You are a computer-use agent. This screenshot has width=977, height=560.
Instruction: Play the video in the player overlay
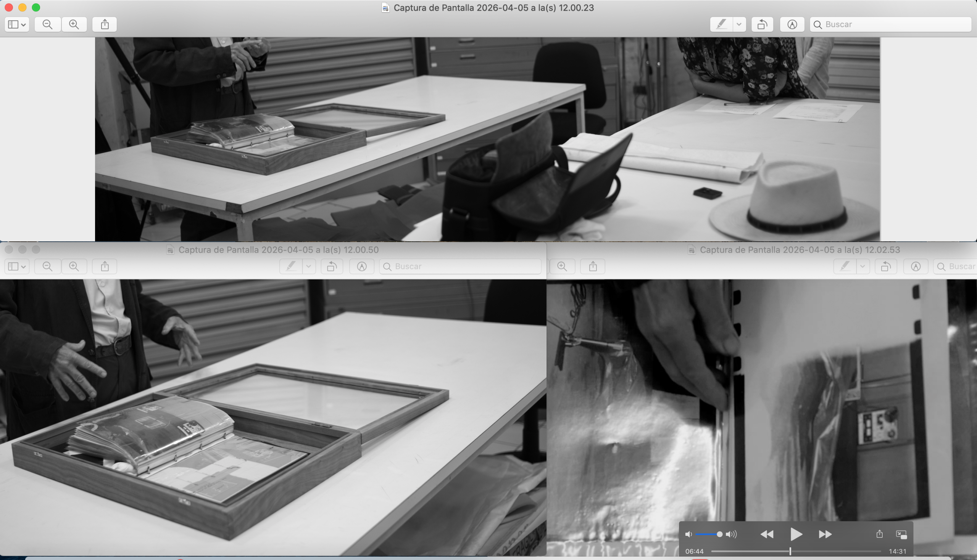pyautogui.click(x=796, y=534)
